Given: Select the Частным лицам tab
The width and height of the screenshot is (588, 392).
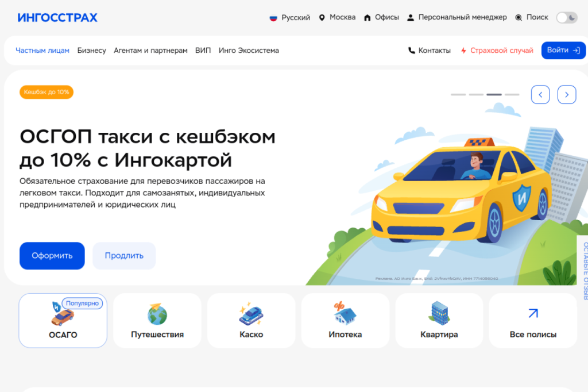Looking at the screenshot, I should (x=42, y=51).
